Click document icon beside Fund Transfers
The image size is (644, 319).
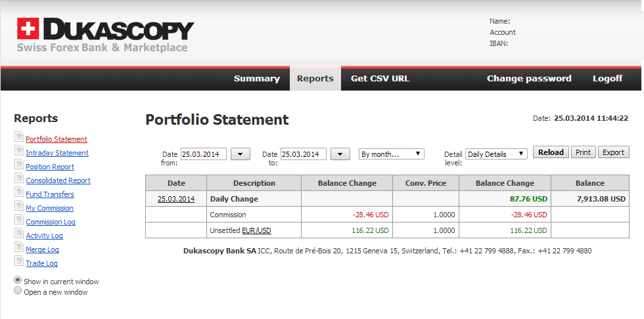[x=19, y=192]
